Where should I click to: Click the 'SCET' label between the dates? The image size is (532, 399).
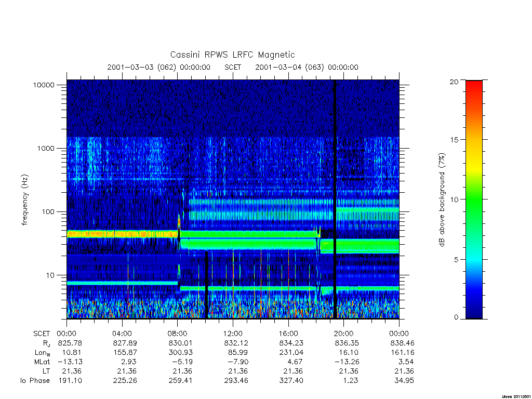[x=233, y=67]
